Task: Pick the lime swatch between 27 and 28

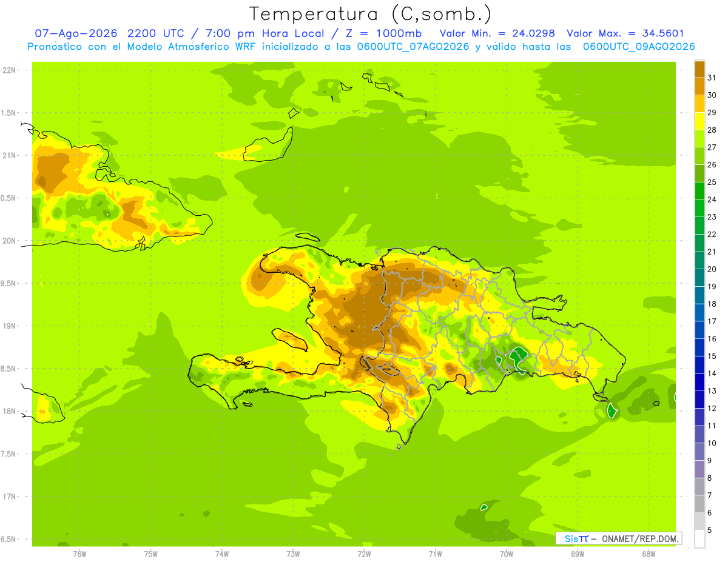Action: click(699, 138)
